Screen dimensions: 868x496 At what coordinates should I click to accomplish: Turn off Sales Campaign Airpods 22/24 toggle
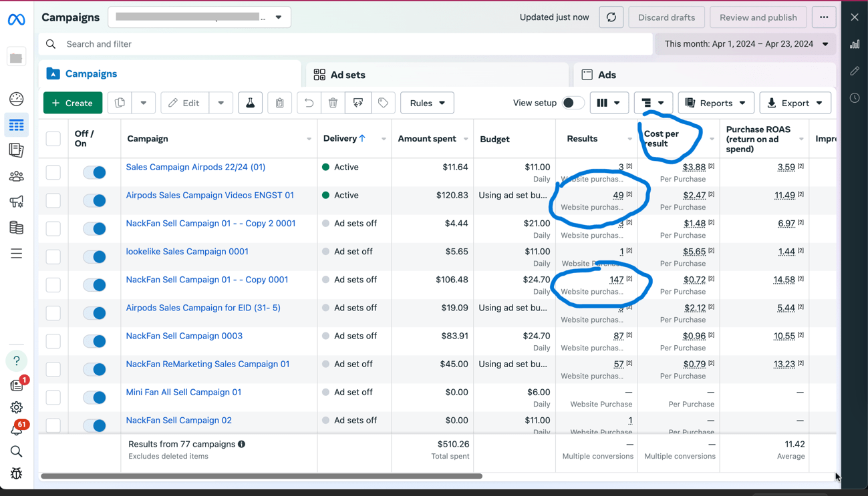tap(94, 172)
